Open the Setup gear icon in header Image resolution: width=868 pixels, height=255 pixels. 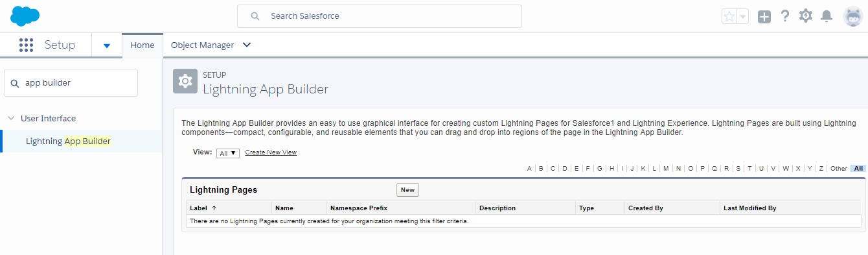pyautogui.click(x=806, y=16)
